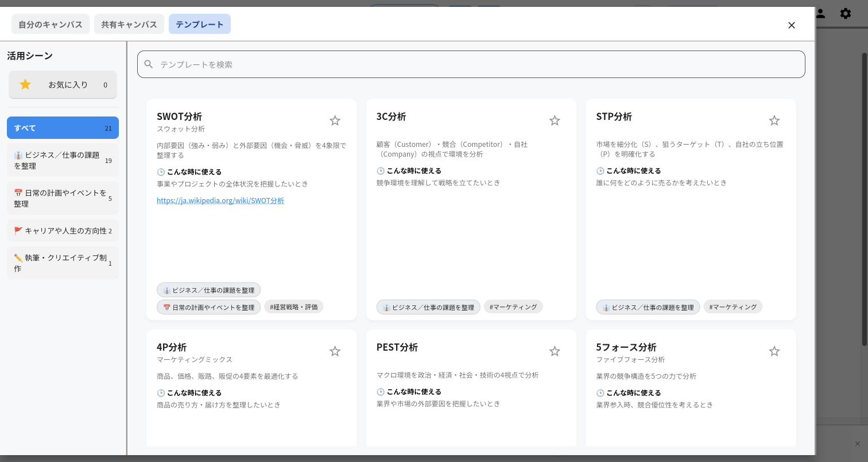Click #マーケティング tag on 3C分析 card
Image resolution: width=868 pixels, height=462 pixels.
(x=513, y=306)
